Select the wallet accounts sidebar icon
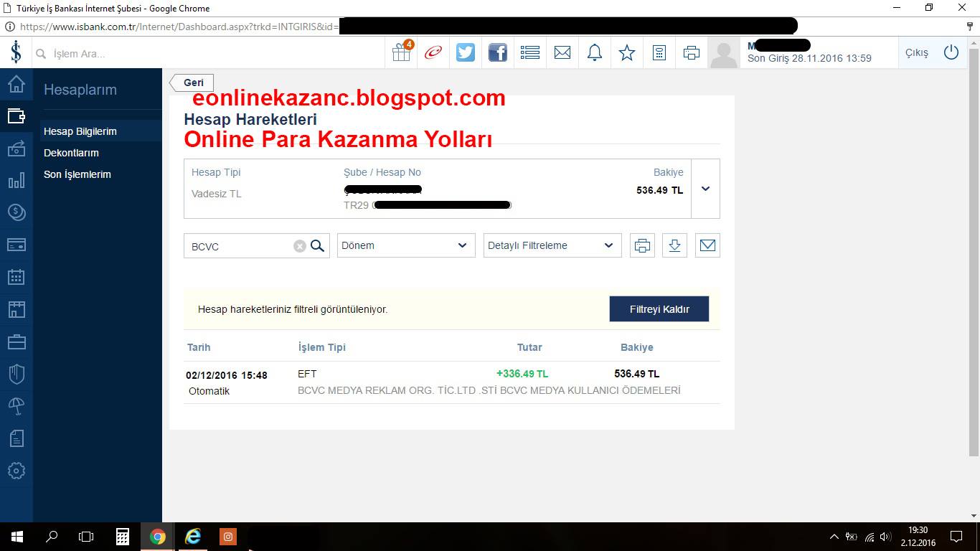The height and width of the screenshot is (551, 980). (x=16, y=116)
